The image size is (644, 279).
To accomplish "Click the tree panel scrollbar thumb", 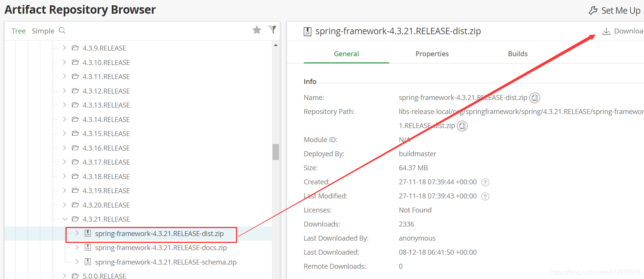I will pyautogui.click(x=276, y=152).
